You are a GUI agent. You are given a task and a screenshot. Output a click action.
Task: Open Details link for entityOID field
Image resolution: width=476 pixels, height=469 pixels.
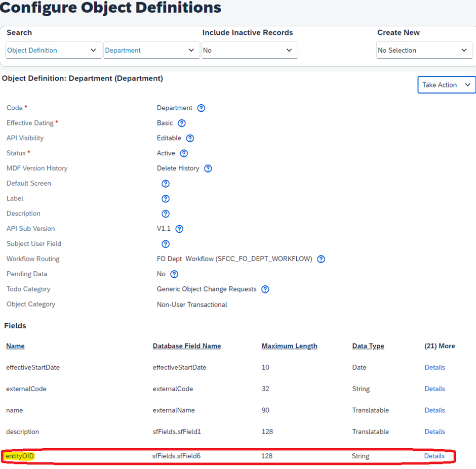[434, 456]
